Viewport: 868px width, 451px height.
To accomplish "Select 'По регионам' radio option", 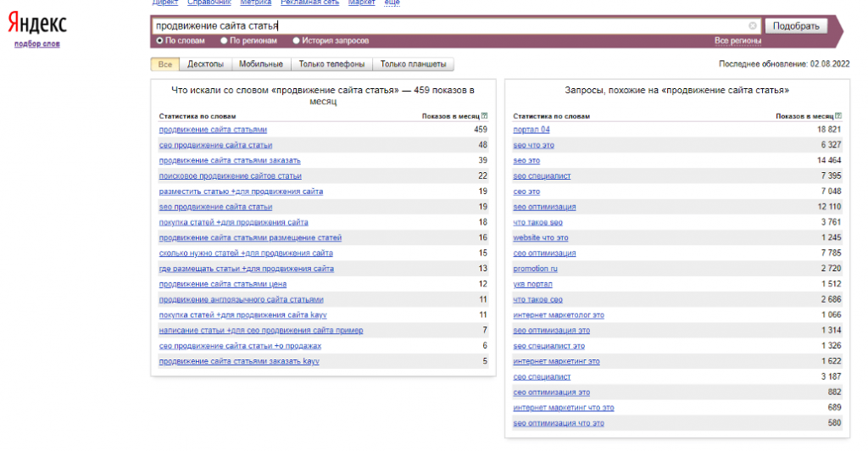I will click(x=224, y=41).
